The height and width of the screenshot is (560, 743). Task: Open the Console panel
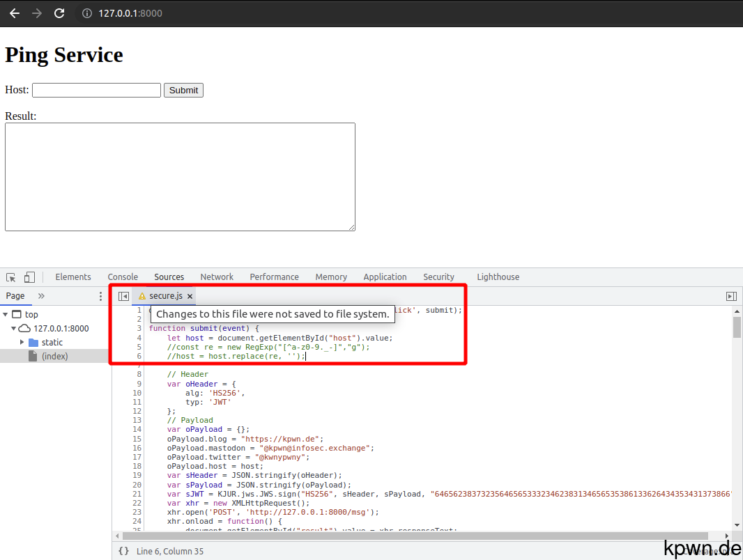tap(123, 277)
